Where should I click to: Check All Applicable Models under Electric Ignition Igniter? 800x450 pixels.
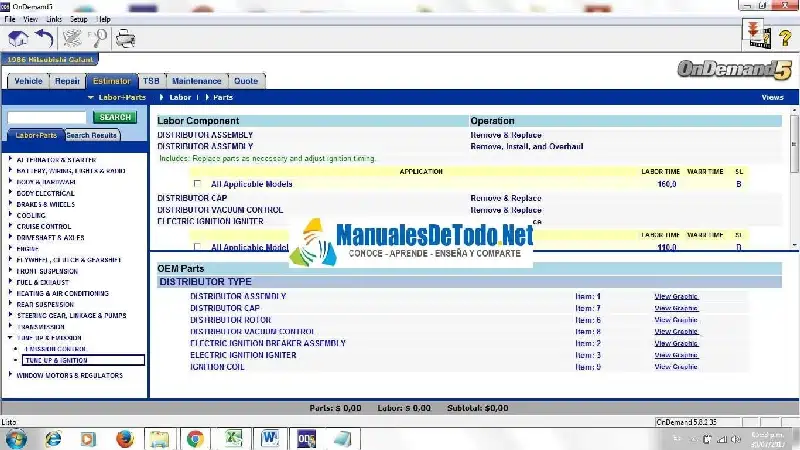click(198, 247)
